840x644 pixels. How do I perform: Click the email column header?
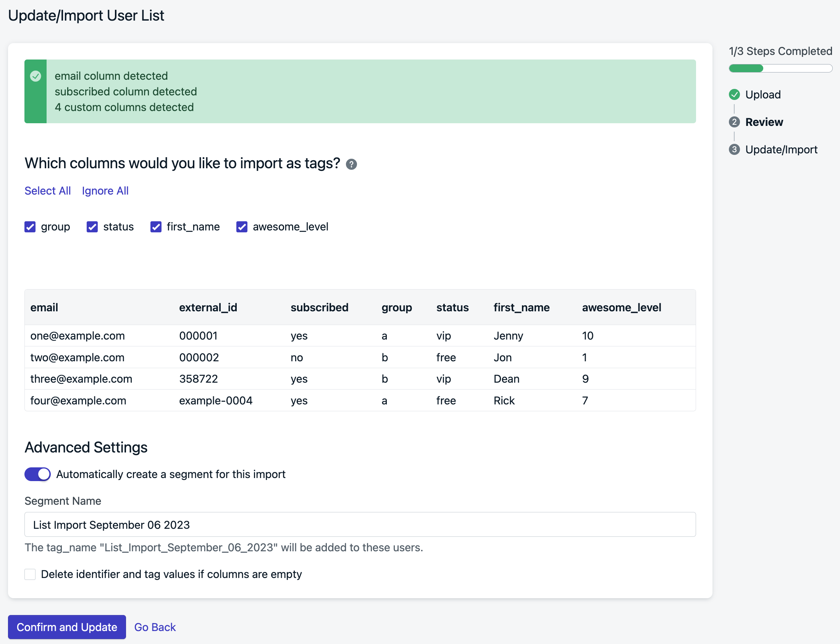point(44,308)
